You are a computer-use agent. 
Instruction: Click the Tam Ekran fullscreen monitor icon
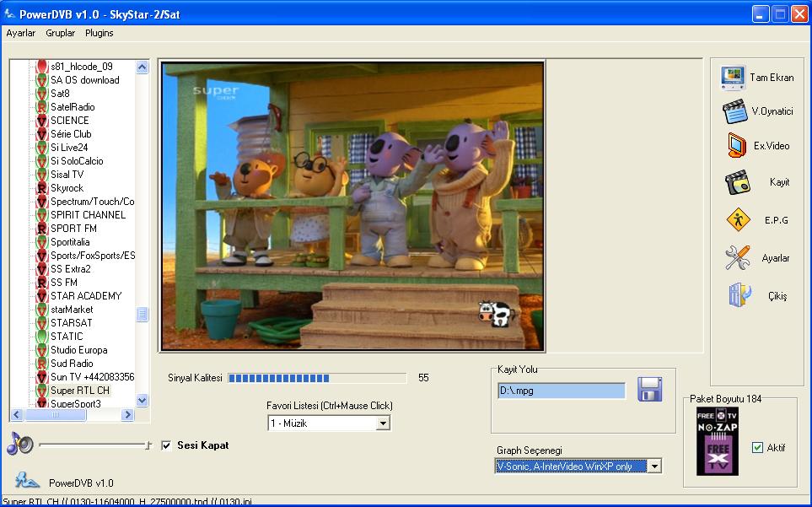(733, 78)
